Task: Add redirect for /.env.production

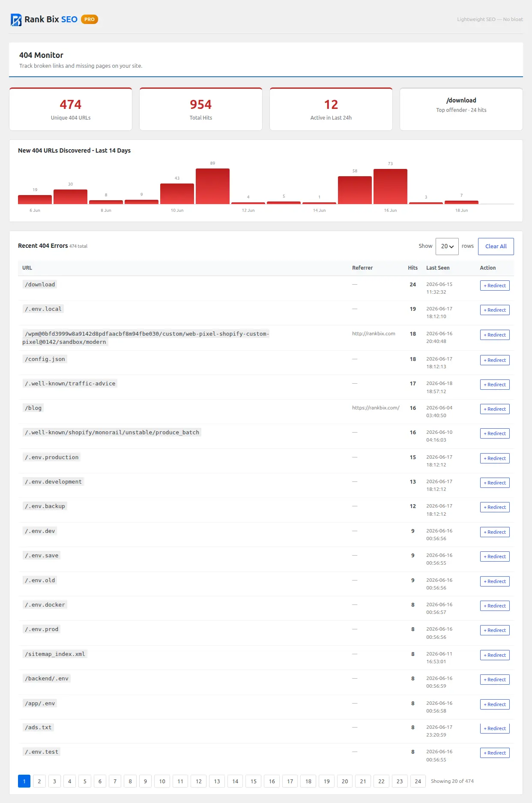Action: click(x=495, y=458)
